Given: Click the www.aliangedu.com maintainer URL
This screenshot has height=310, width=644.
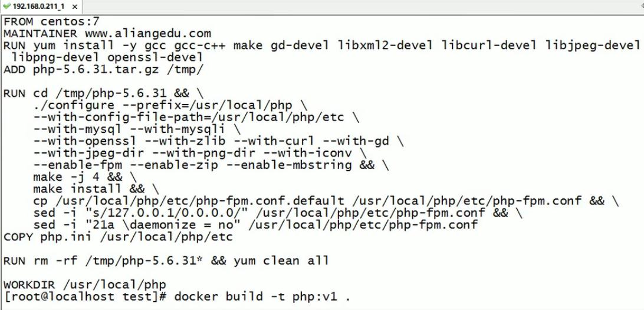Looking at the screenshot, I should pyautogui.click(x=147, y=33).
